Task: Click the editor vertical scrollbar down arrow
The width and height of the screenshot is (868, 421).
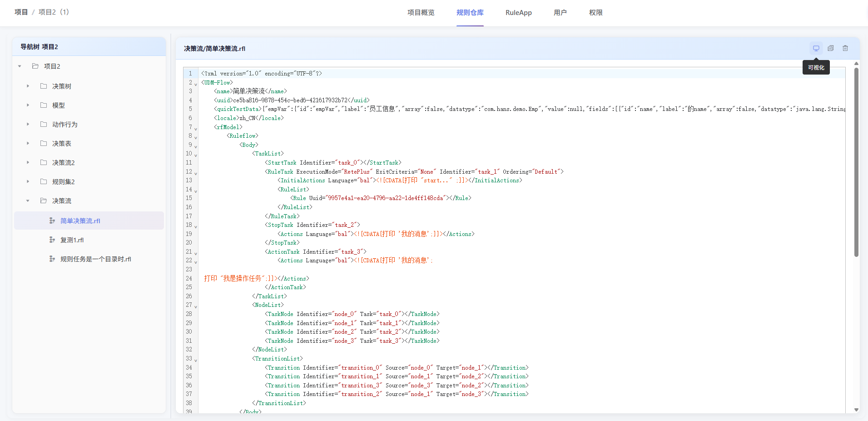Action: (856, 410)
